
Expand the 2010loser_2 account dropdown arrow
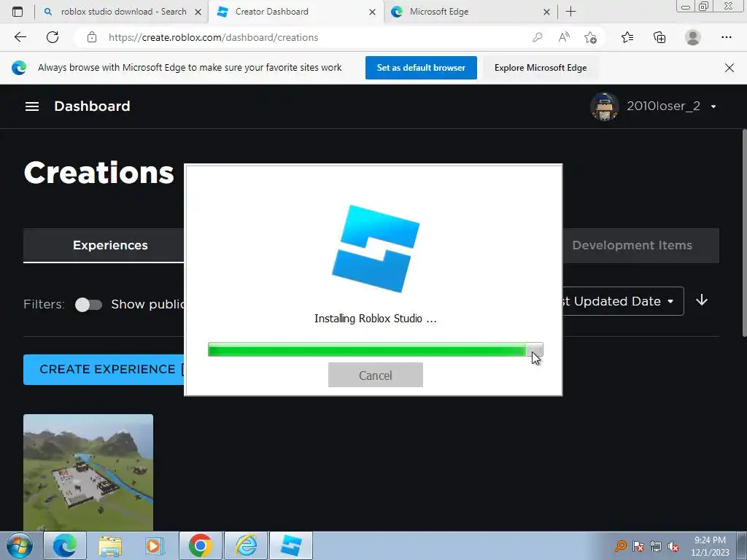pyautogui.click(x=713, y=106)
